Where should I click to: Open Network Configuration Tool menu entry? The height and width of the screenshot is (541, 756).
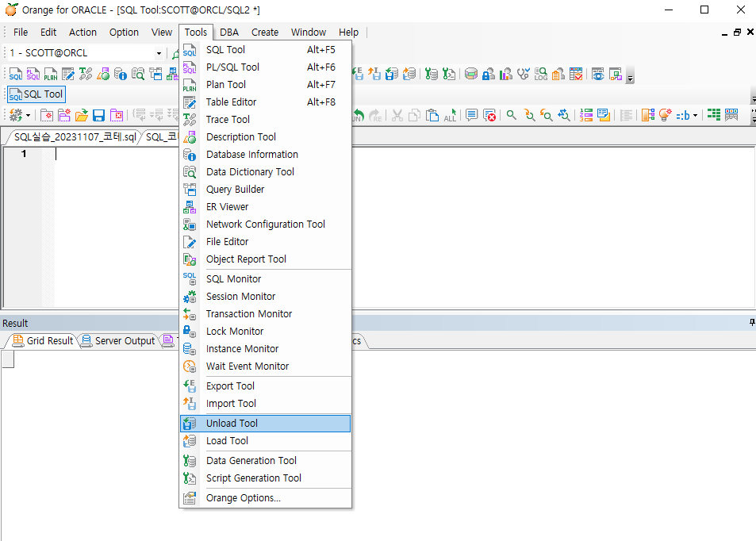265,224
